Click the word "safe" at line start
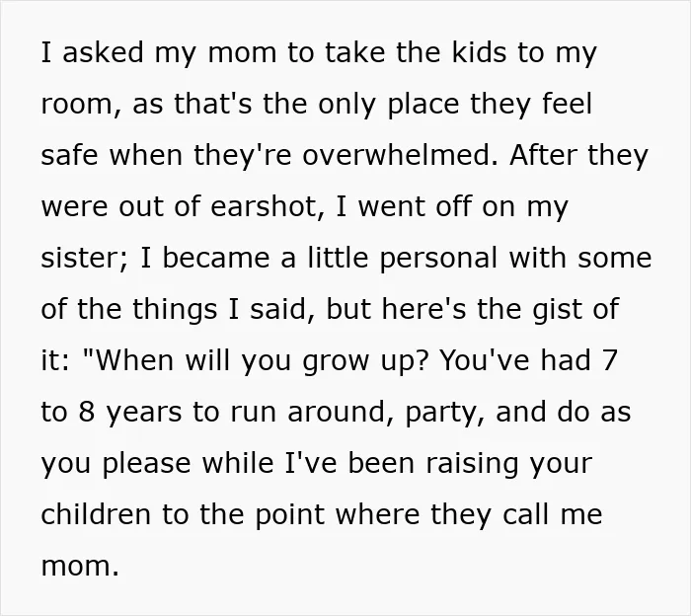 [x=69, y=155]
